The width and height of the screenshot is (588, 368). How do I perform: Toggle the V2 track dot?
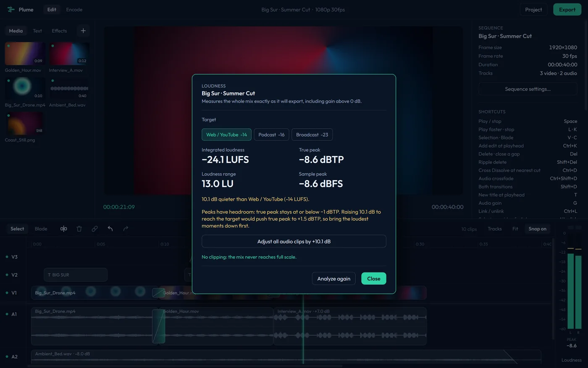7,275
